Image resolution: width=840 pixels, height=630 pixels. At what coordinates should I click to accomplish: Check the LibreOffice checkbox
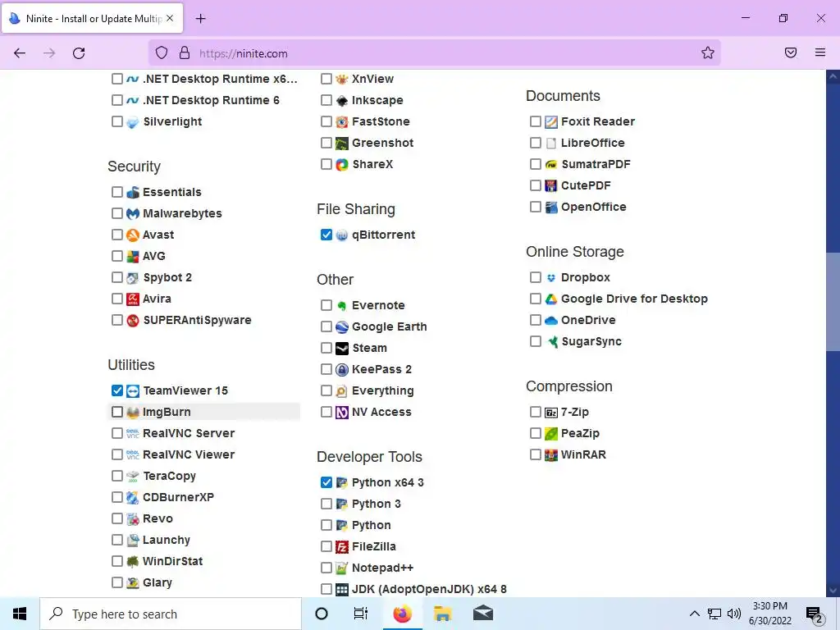click(x=535, y=143)
